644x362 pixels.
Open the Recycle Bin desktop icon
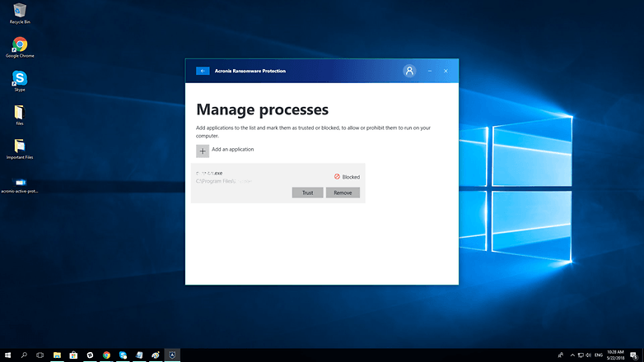tap(20, 12)
